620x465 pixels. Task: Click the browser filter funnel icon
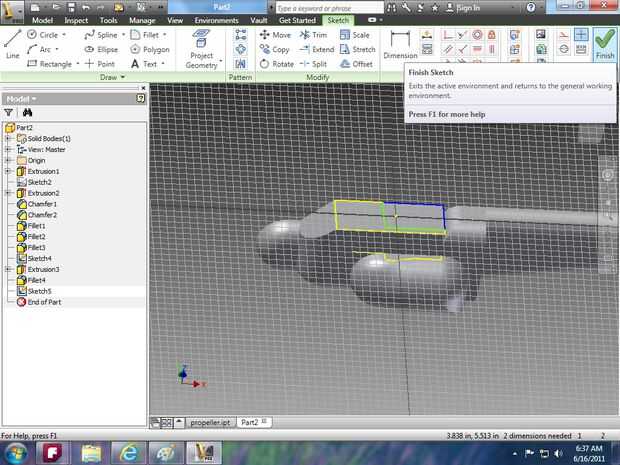[x=8, y=113]
